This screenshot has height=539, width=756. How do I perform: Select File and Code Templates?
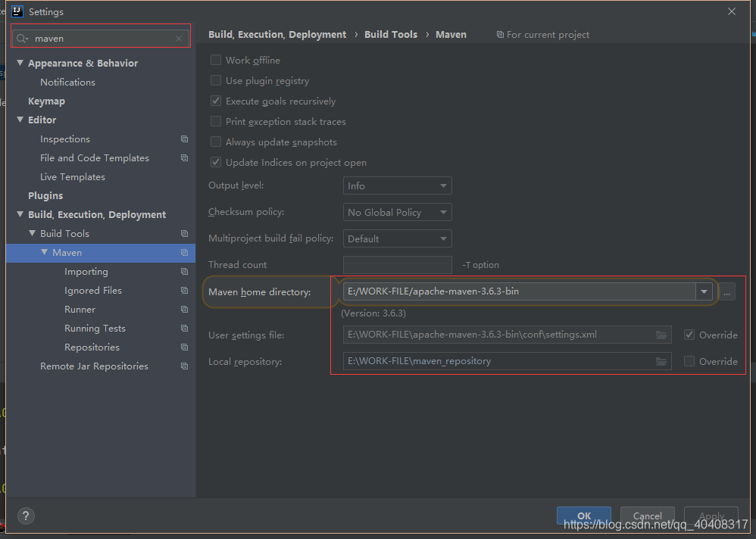(95, 158)
